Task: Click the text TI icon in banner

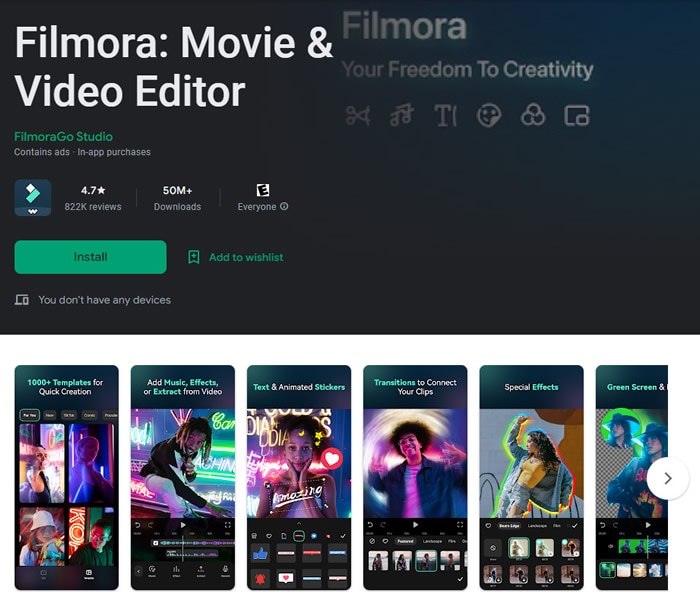Action: pos(446,116)
